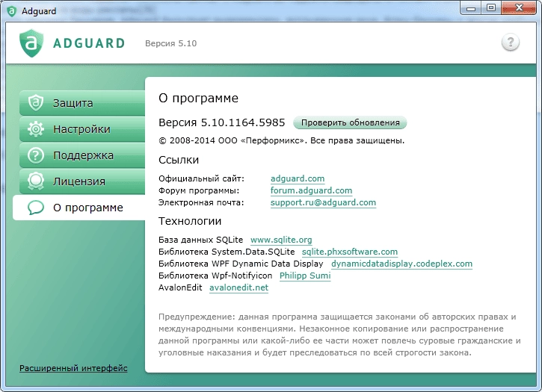Click the label Форум программы:

click(199, 190)
